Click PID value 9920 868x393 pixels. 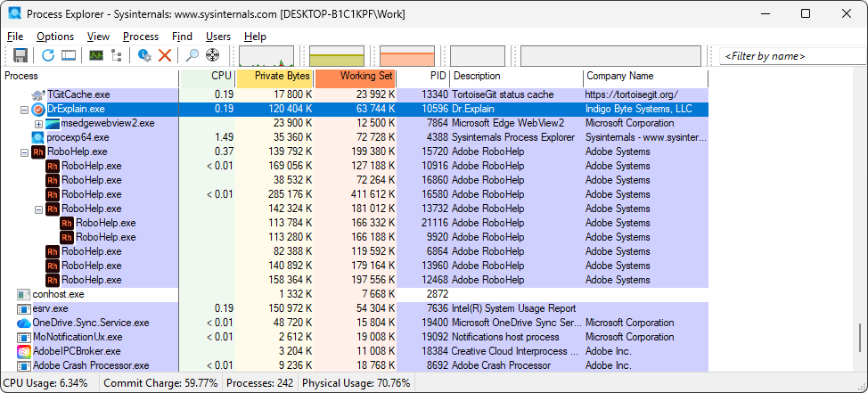click(x=438, y=237)
